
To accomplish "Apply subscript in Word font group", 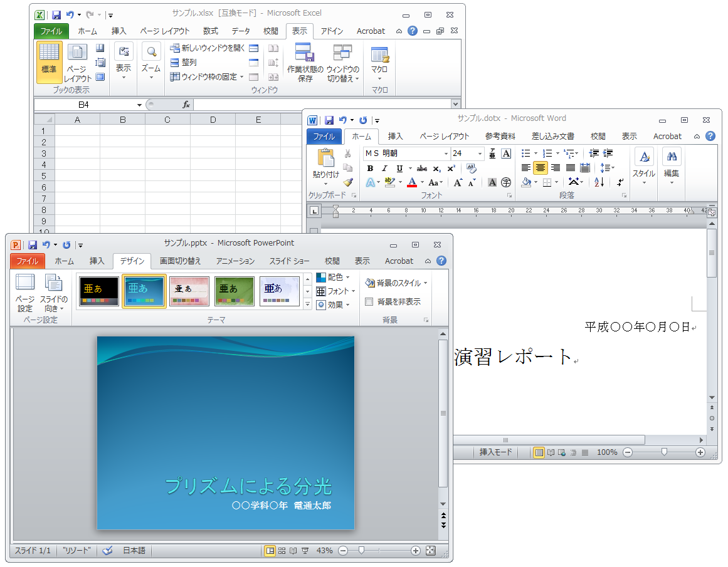I will [437, 169].
